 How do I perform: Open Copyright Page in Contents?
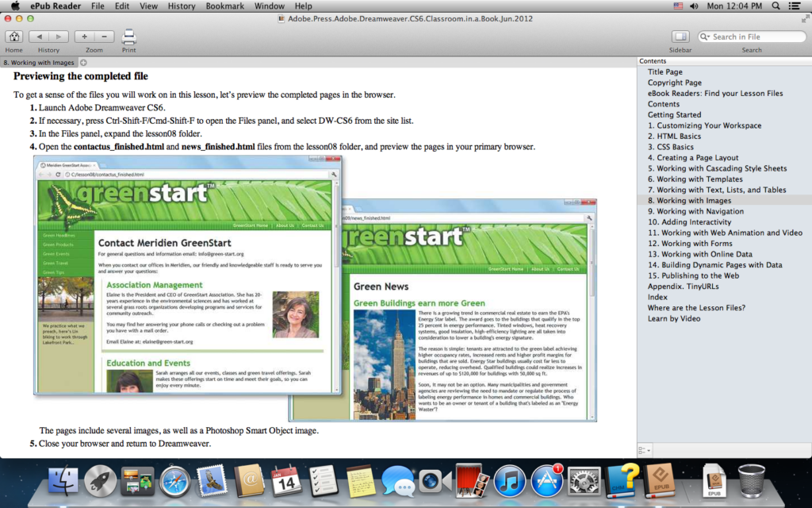(674, 83)
